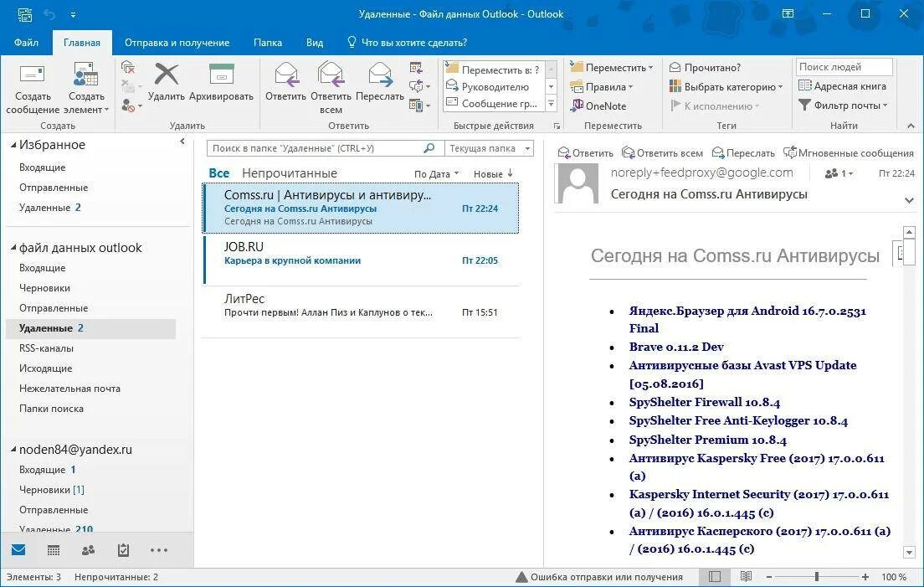Open the Drafts folder under Outlook data file
This screenshot has height=587, width=924.
coord(45,288)
